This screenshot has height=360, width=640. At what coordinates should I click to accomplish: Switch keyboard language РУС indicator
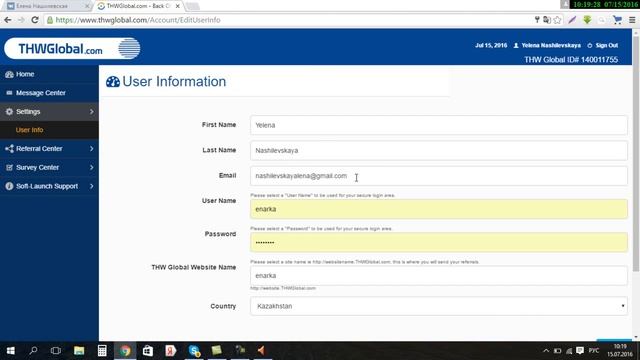594,351
